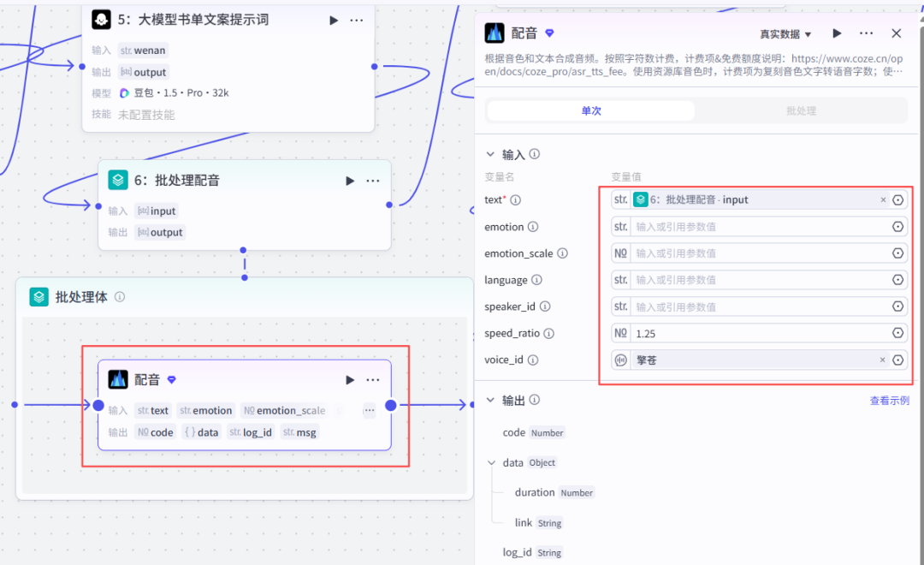The image size is (924, 565).
Task: Run node 6 批处理配音 play icon
Action: [x=349, y=181]
